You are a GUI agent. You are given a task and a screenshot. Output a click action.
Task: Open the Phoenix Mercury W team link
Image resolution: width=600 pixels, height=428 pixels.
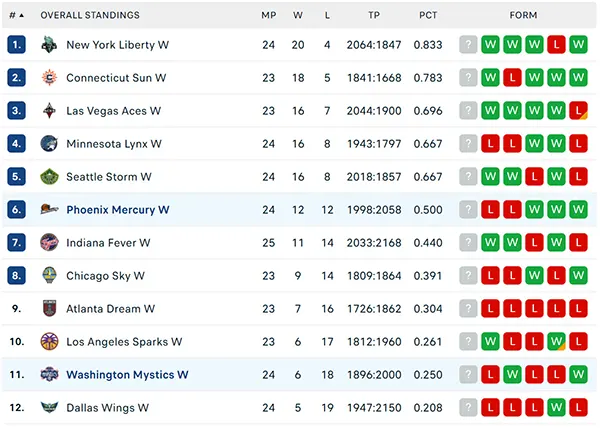pyautogui.click(x=118, y=210)
